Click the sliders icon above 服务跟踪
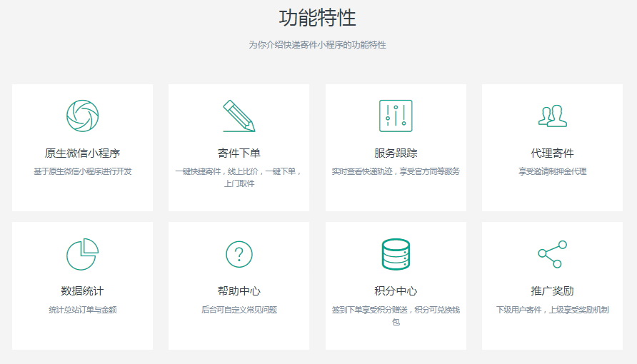 396,116
